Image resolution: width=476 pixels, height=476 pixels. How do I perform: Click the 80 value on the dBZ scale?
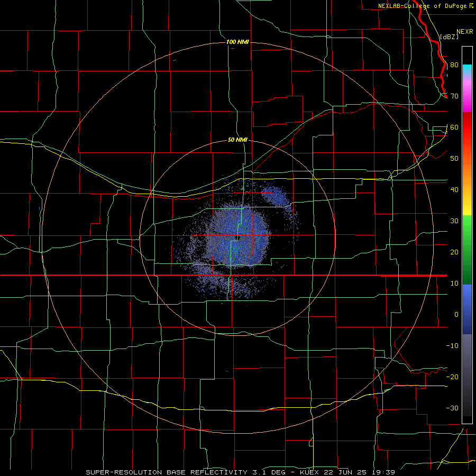point(454,65)
